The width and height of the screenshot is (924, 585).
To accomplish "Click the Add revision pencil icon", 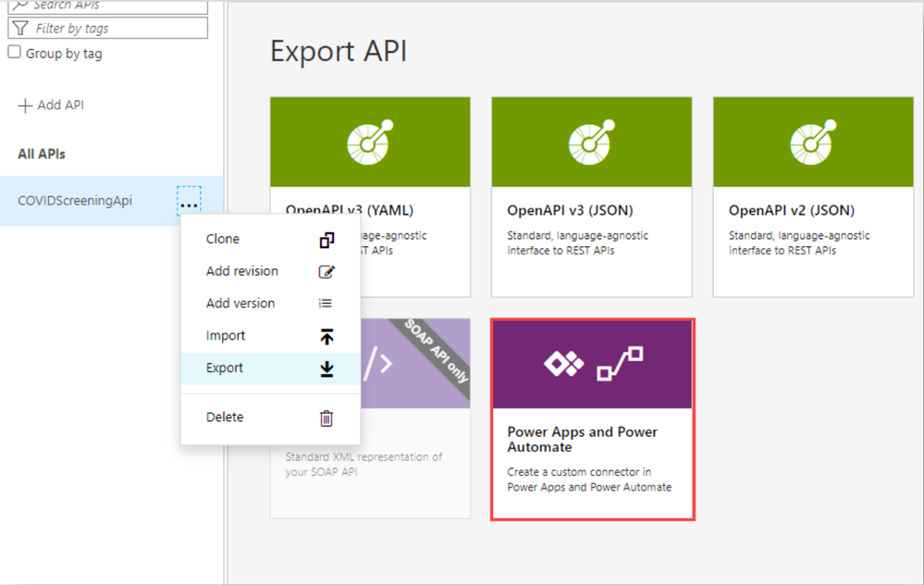I will click(326, 272).
